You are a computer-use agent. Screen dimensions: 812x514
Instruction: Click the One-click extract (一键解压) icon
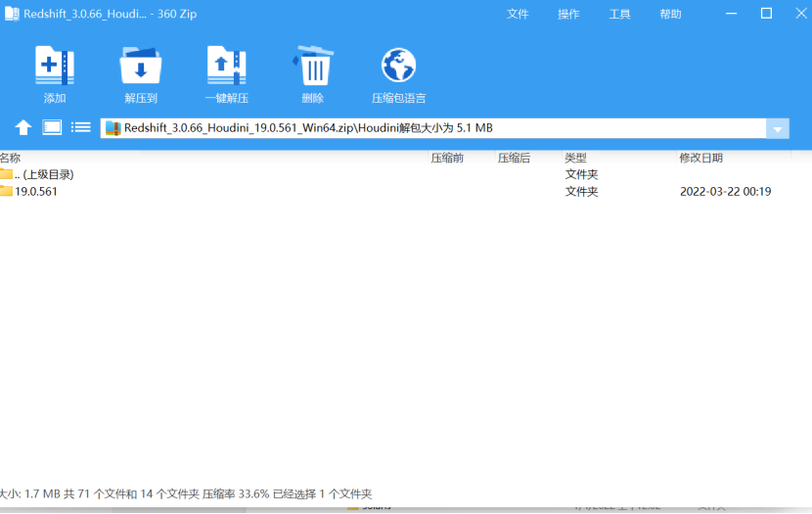tap(226, 66)
